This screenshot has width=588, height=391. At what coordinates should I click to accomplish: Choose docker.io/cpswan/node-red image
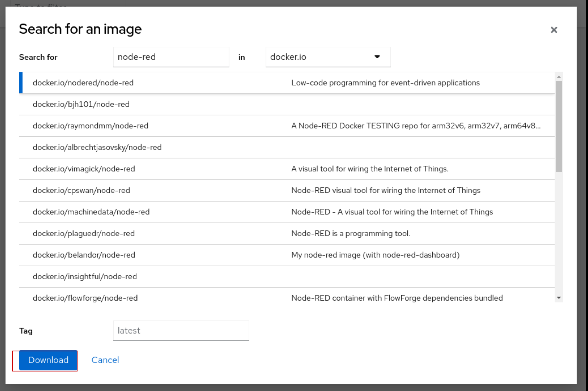coord(81,191)
